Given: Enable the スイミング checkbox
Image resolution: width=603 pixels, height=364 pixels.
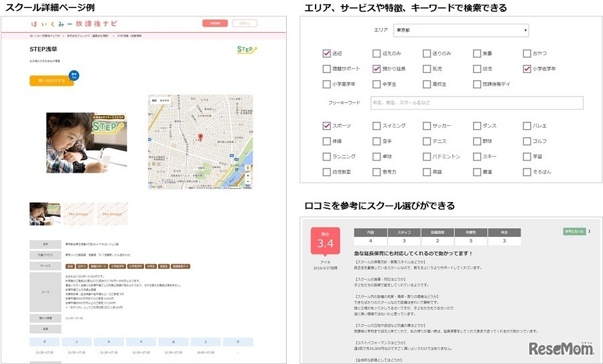Looking at the screenshot, I should pyautogui.click(x=377, y=126).
